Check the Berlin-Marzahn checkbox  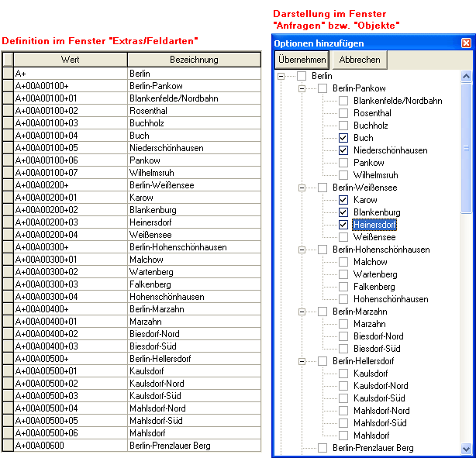pos(323,312)
